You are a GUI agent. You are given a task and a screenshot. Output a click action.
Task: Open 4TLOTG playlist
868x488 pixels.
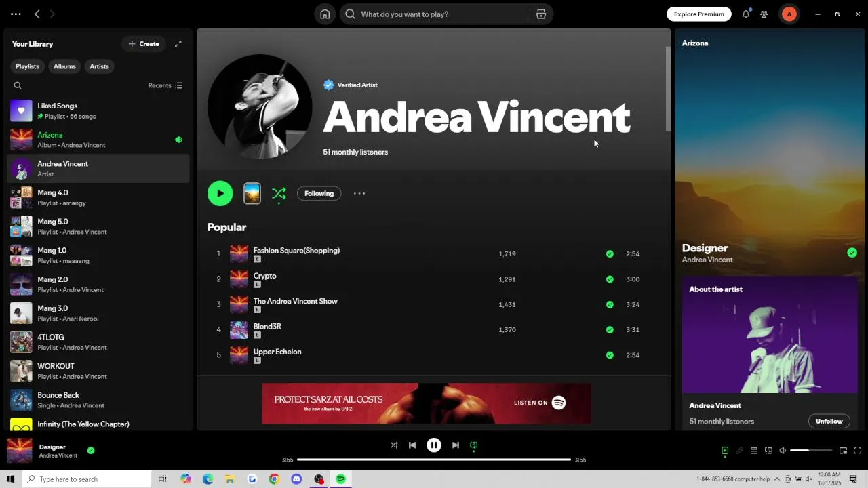click(98, 342)
